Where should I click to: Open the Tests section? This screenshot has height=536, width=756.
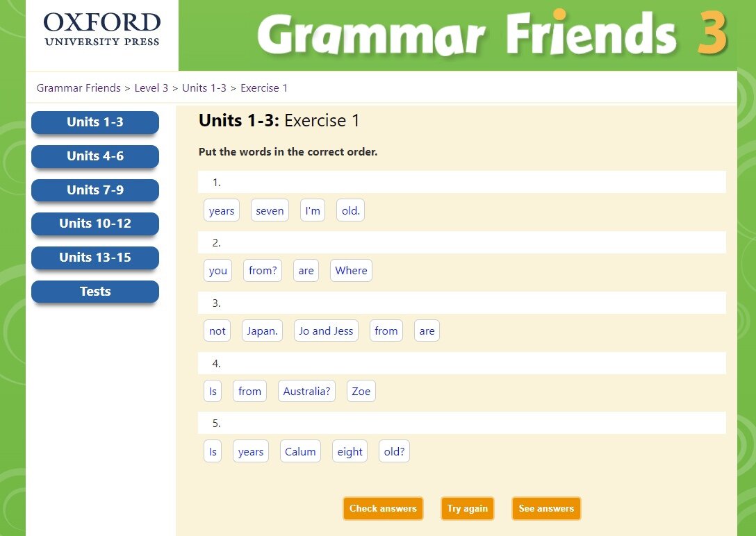(x=95, y=292)
